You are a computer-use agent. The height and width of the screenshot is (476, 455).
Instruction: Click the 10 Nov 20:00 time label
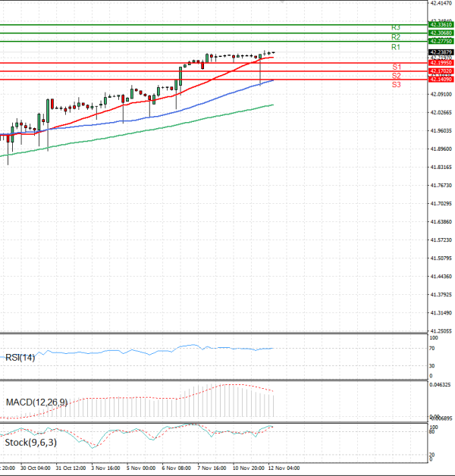coord(248,468)
